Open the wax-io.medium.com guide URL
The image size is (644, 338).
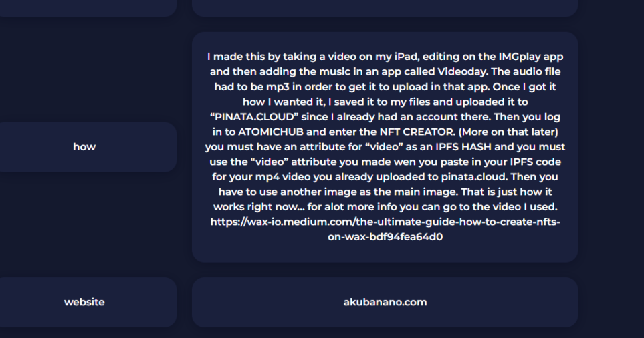pyautogui.click(x=385, y=229)
